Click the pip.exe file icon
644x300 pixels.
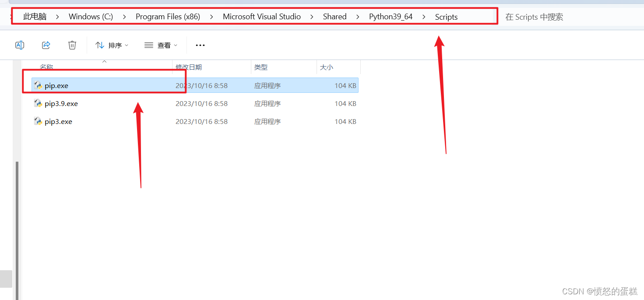(38, 85)
